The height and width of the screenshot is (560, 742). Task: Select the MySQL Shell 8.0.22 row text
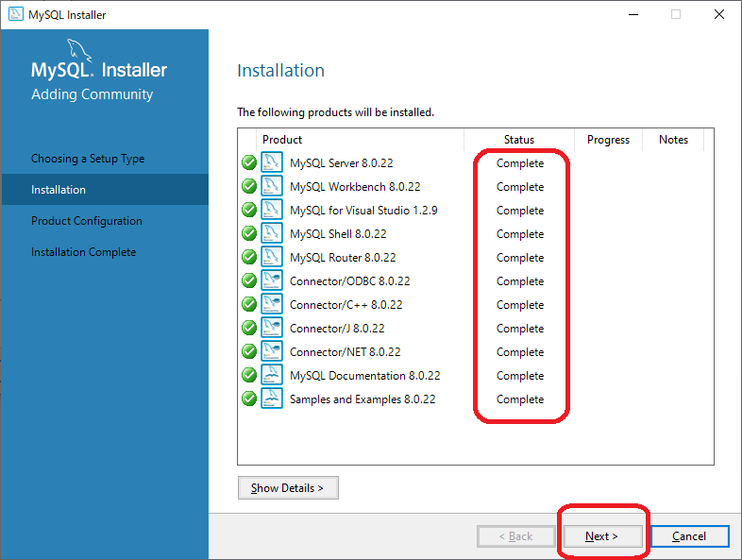(x=338, y=234)
